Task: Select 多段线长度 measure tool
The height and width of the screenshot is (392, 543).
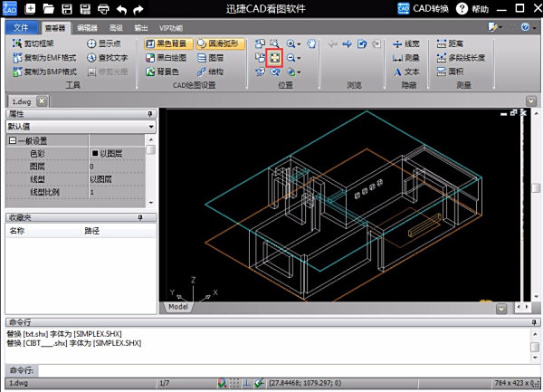Action: click(x=461, y=57)
